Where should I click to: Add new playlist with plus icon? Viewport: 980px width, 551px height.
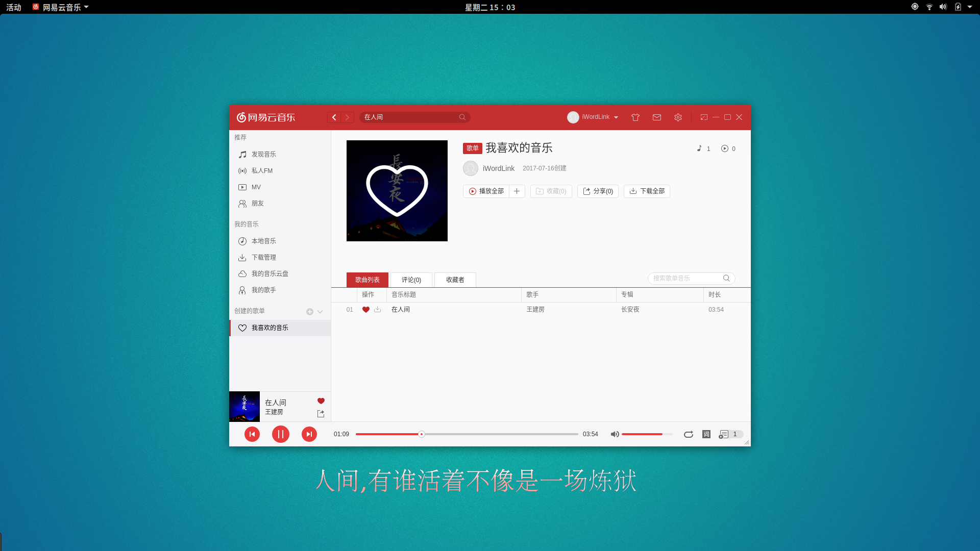309,312
